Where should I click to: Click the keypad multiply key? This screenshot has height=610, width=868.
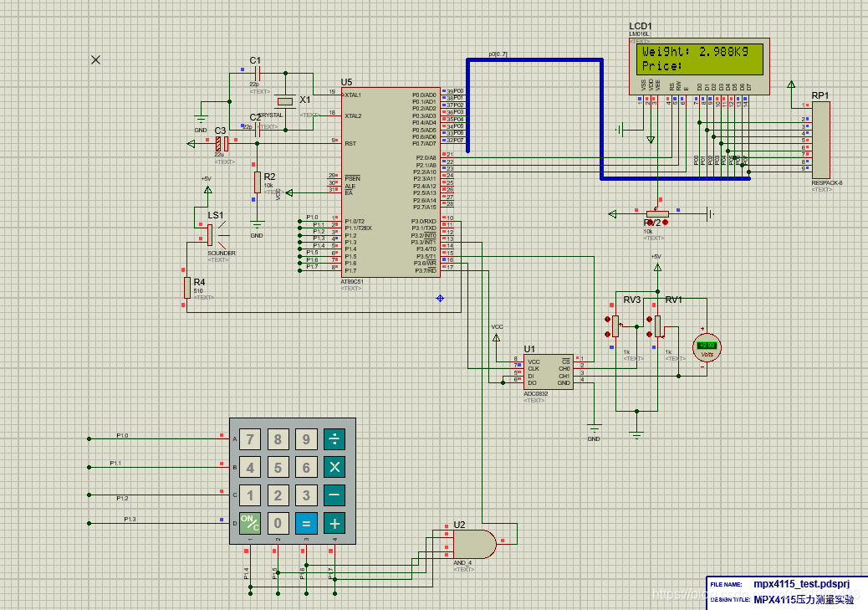(x=334, y=467)
